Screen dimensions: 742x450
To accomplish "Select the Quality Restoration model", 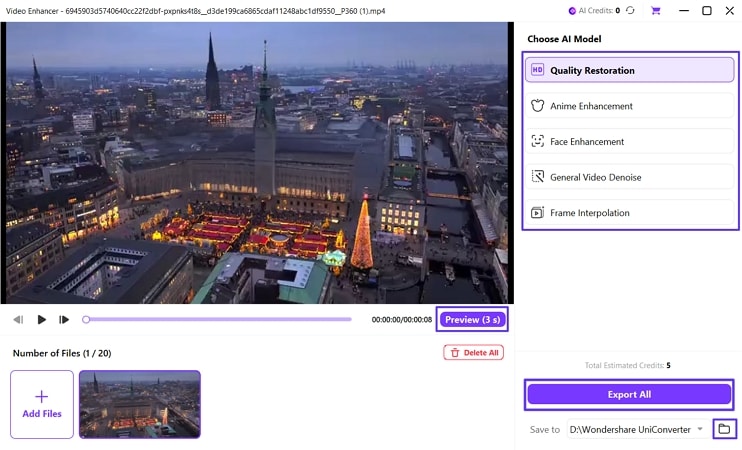I will tap(629, 70).
